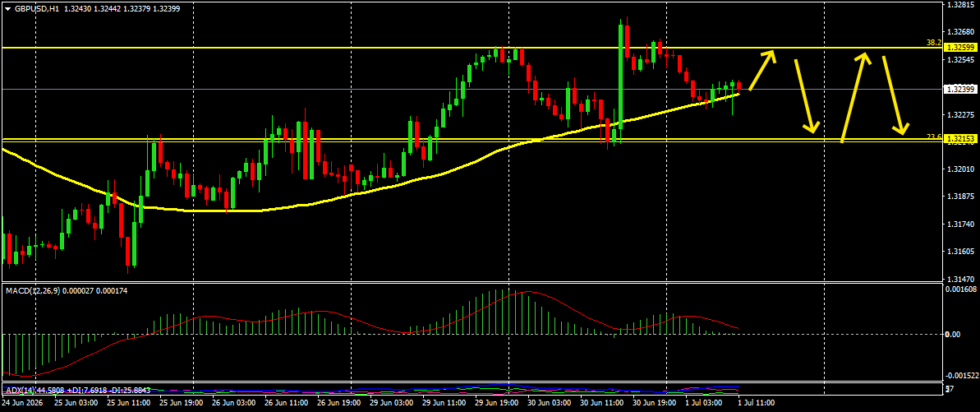Click the 29 Jun 19:00 time label
The image size is (980, 412).
click(x=496, y=401)
